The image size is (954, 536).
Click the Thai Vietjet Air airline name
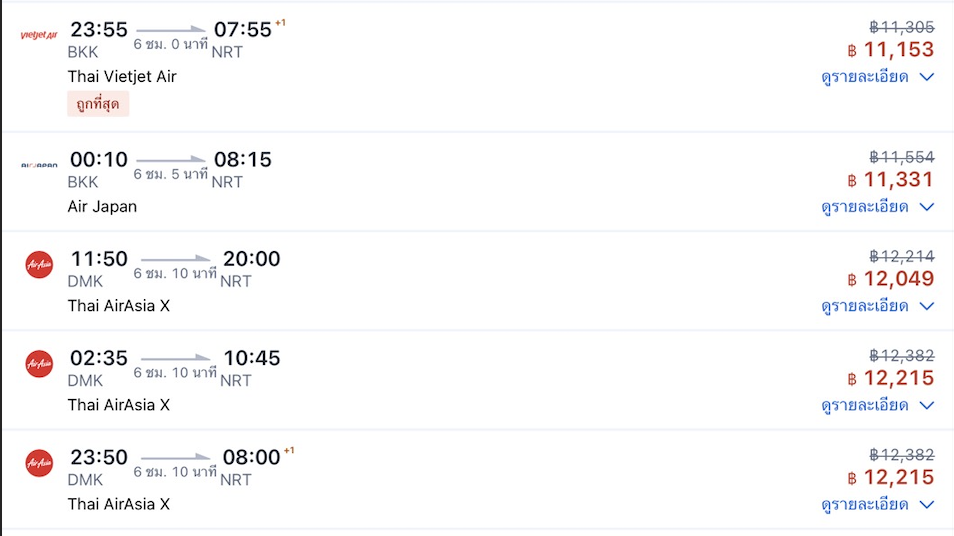click(122, 77)
